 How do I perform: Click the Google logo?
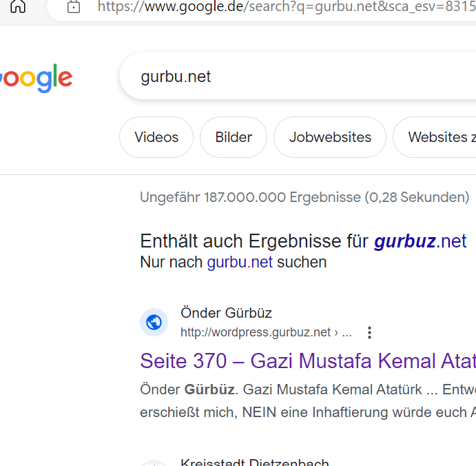(36, 78)
